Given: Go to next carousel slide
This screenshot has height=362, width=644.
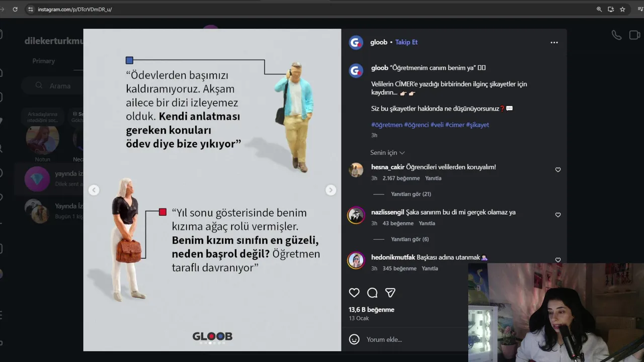Looking at the screenshot, I should (x=331, y=190).
